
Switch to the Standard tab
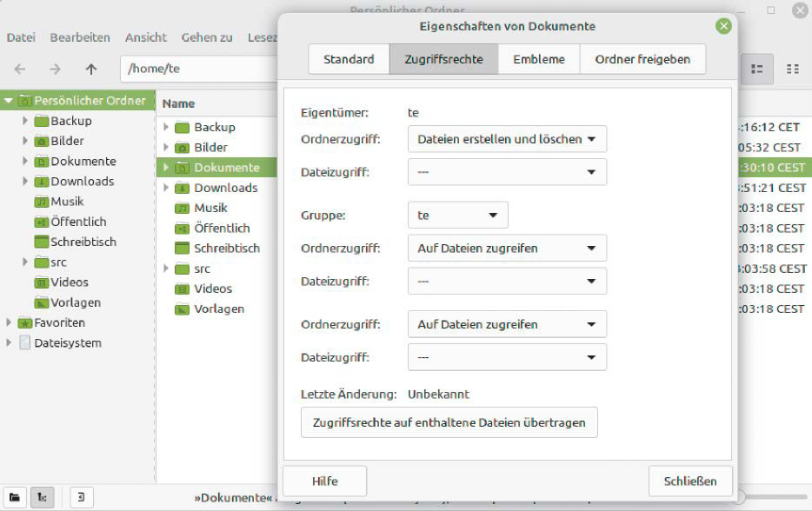pyautogui.click(x=348, y=59)
